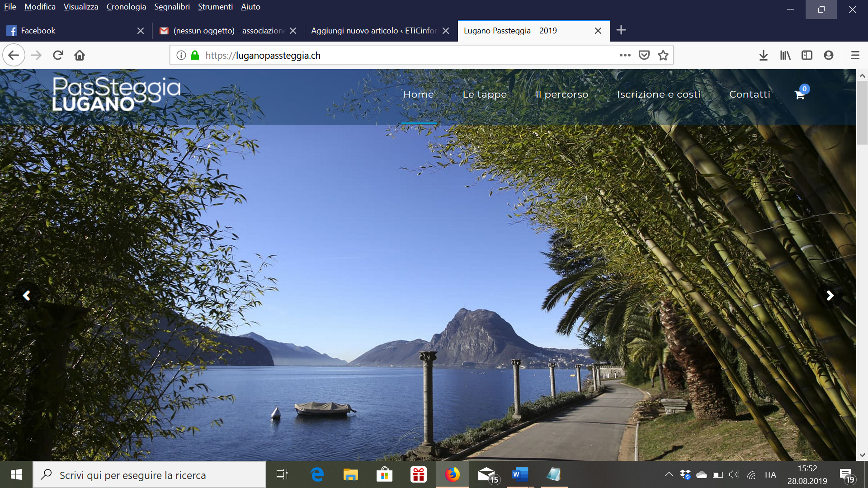Open File Explorer from taskbar
868x488 pixels.
point(351,474)
